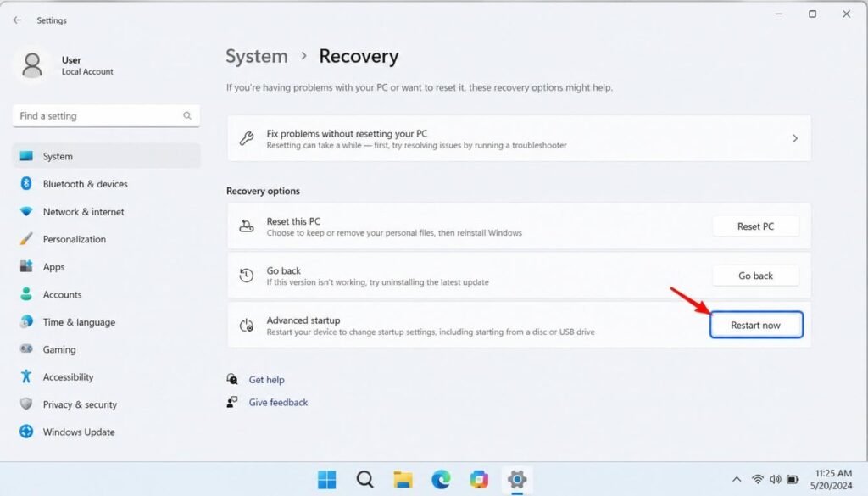868x496 pixels.
Task: Close the Settings window
Action: [847, 14]
